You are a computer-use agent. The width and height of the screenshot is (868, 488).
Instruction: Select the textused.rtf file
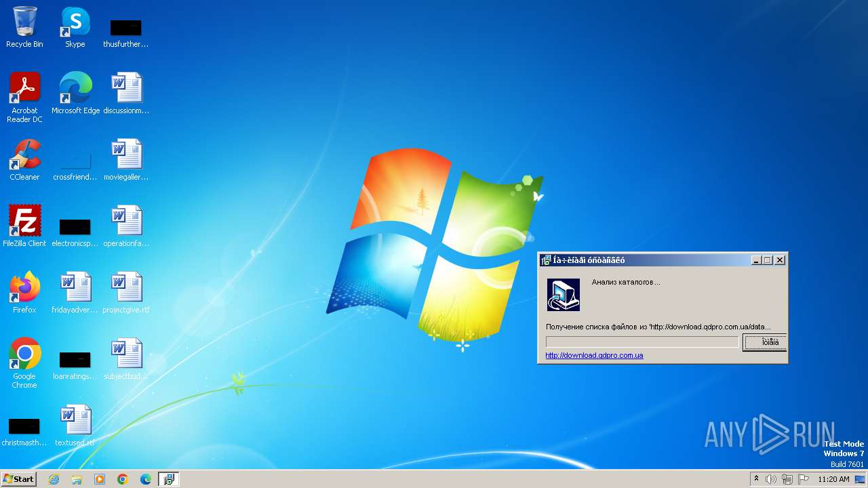tap(75, 426)
